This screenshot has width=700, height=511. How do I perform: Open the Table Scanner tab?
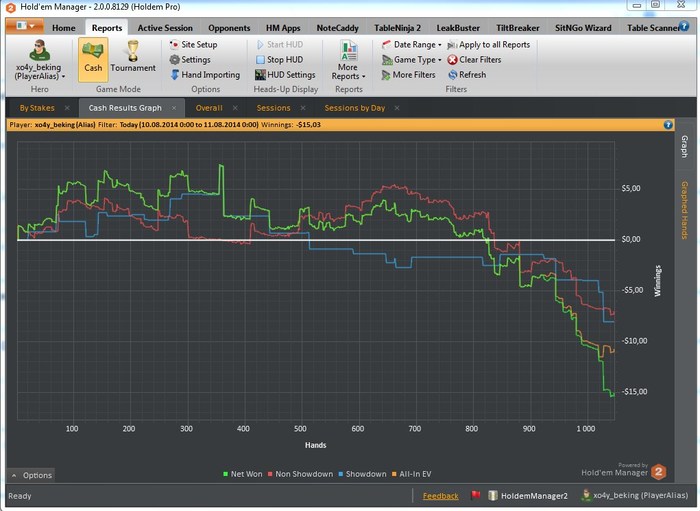coord(652,28)
